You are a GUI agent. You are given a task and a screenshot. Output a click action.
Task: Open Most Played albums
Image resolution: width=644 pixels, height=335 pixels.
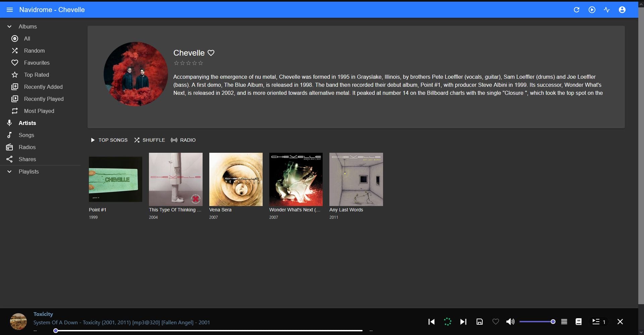pyautogui.click(x=40, y=111)
